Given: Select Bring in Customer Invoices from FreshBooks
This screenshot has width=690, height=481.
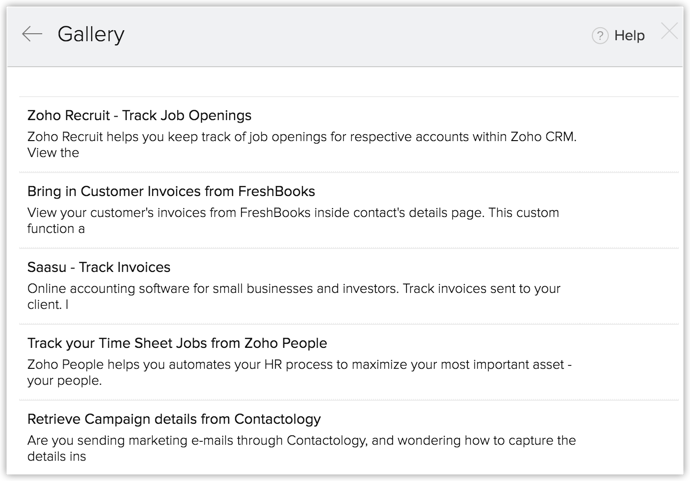Looking at the screenshot, I should (x=171, y=191).
